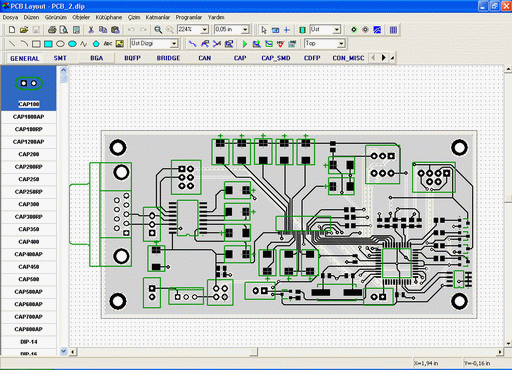Viewport: 512px width, 370px height.
Task: Click the blue copper pour tool
Action: (377, 30)
